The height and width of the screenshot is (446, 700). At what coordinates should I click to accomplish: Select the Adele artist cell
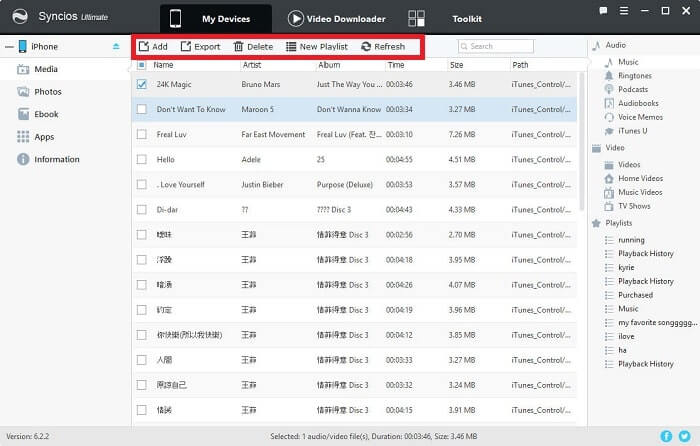251,159
